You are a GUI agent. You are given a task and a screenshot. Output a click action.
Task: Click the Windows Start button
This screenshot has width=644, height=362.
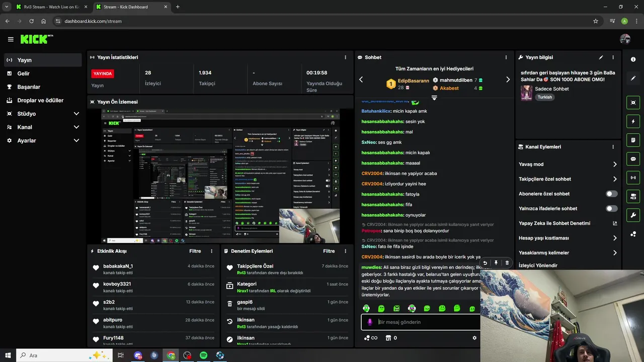pyautogui.click(x=8, y=355)
